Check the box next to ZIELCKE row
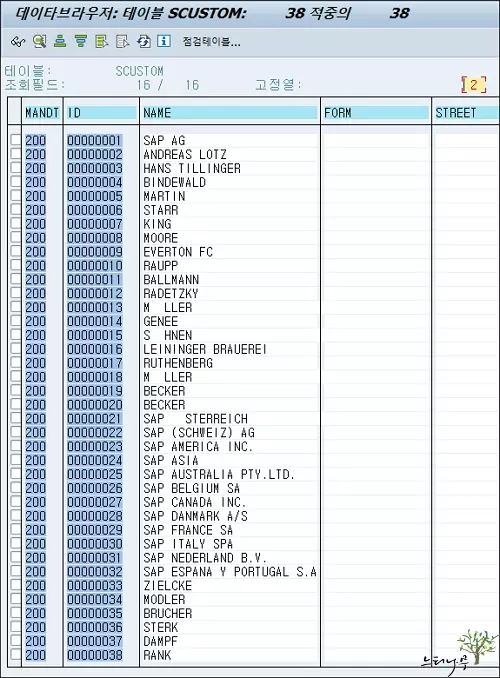 (x=15, y=585)
